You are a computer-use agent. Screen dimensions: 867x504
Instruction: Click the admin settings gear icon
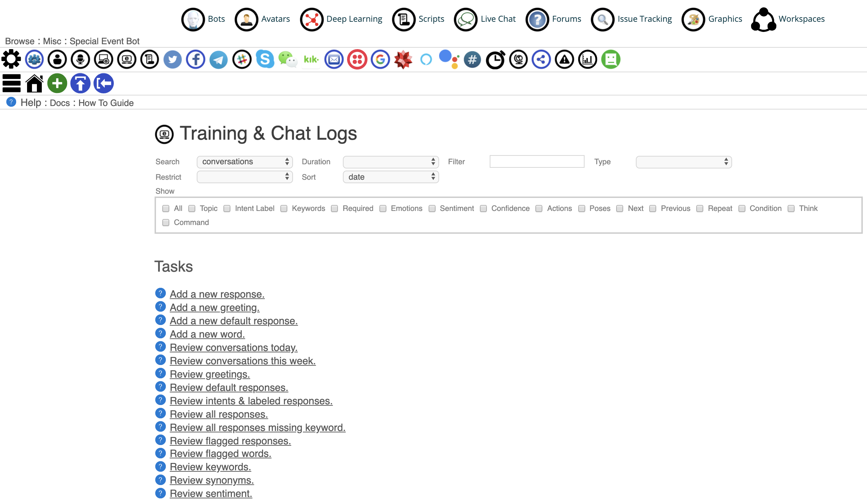click(11, 59)
